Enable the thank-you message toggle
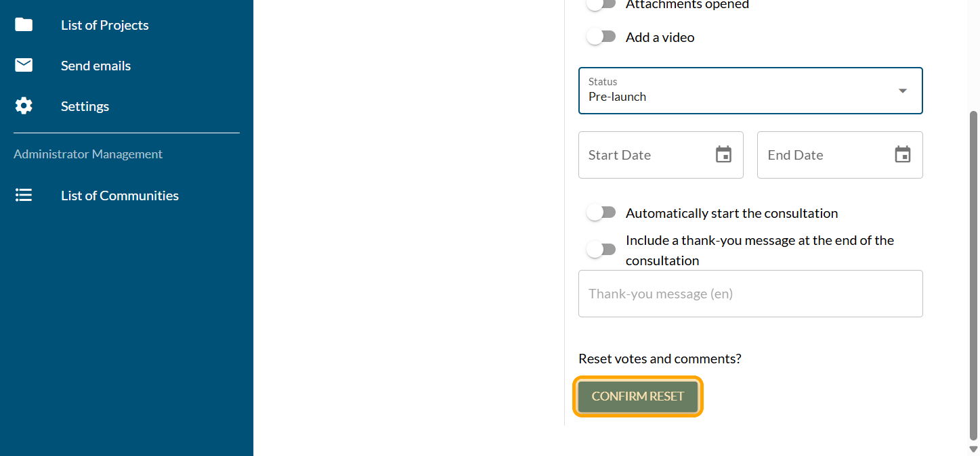Screen dimensions: 980x456 pos(601,250)
